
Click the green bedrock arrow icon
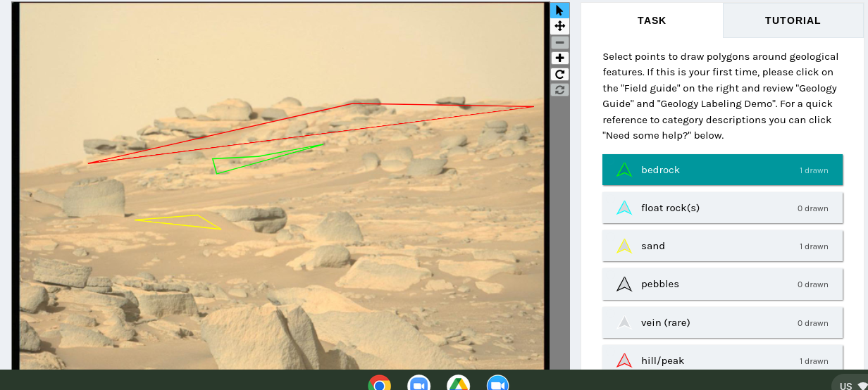coord(624,170)
